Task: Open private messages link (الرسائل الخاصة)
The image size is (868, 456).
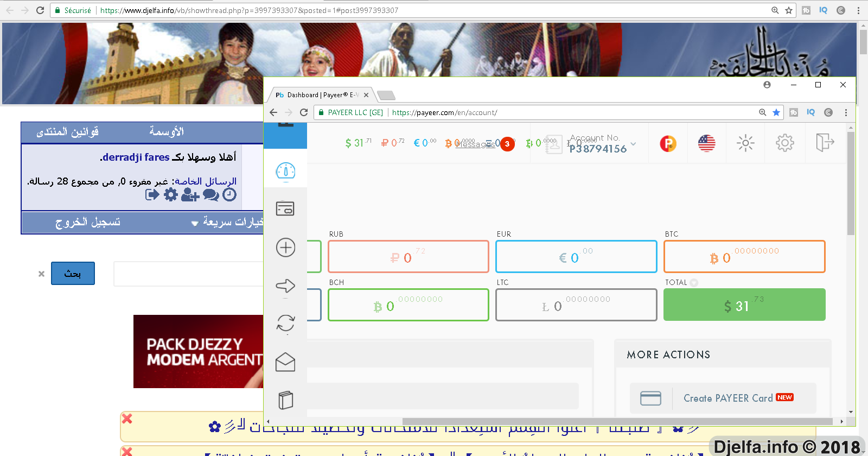Action: (206, 181)
